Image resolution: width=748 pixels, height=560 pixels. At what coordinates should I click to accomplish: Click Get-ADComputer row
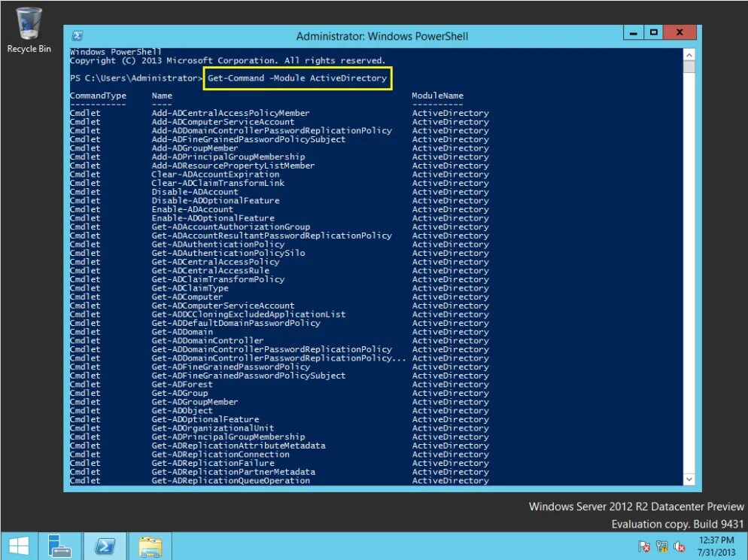click(x=279, y=297)
